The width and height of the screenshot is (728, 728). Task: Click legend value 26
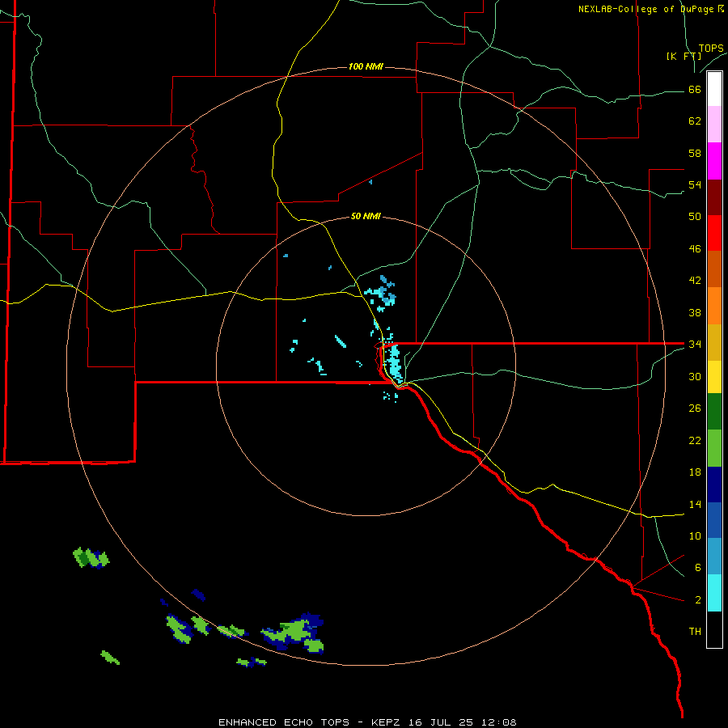(x=695, y=408)
